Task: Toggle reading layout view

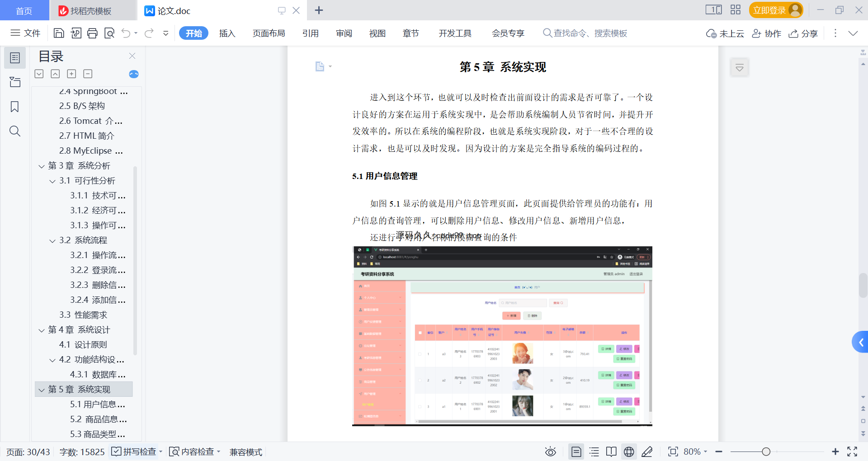Action: tap(611, 452)
